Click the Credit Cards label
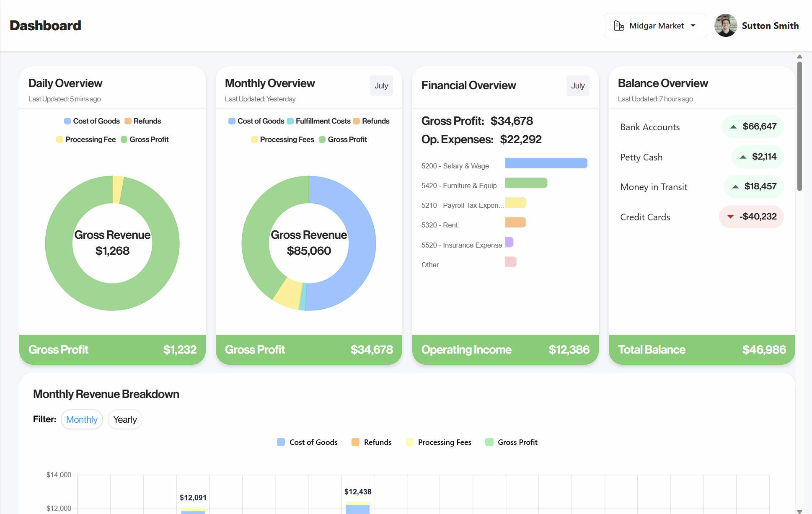Screen dimensions: 812x514 tap(645, 217)
